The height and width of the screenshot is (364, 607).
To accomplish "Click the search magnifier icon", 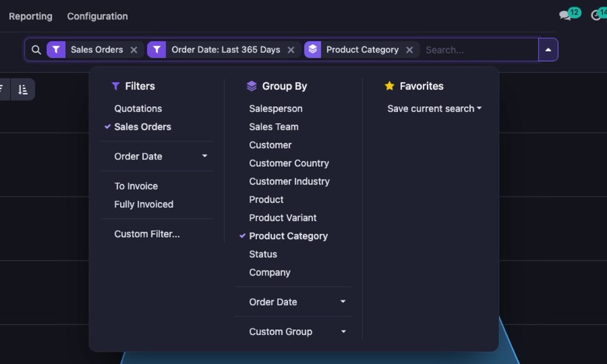I will coord(36,50).
